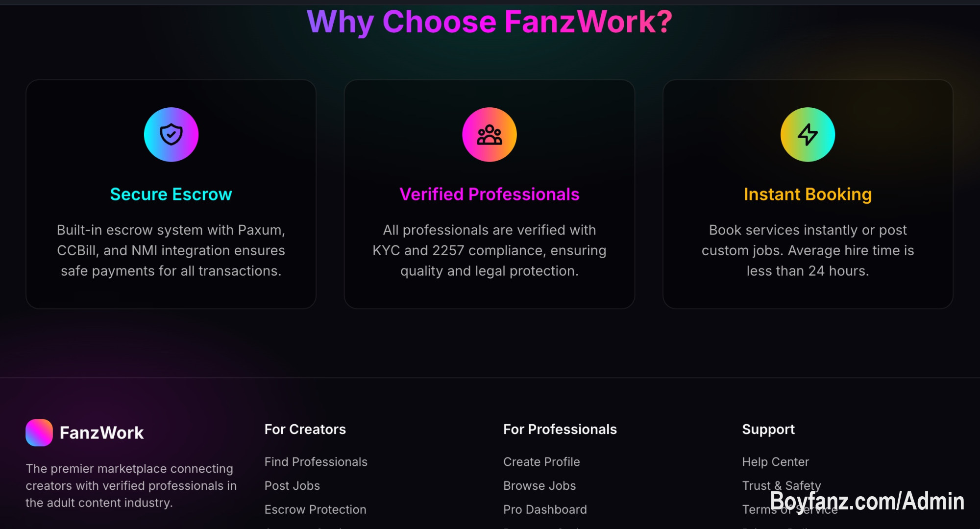This screenshot has height=529, width=980.
Task: Click the For Professionals column heading
Action: tap(560, 430)
